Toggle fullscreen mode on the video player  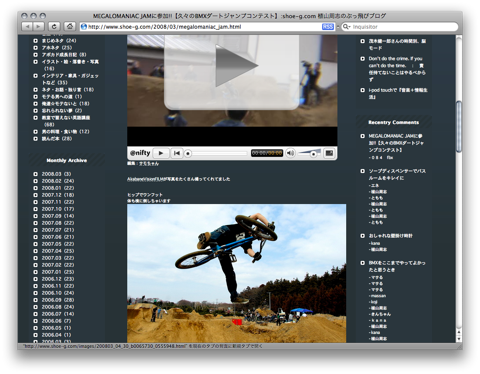[329, 153]
